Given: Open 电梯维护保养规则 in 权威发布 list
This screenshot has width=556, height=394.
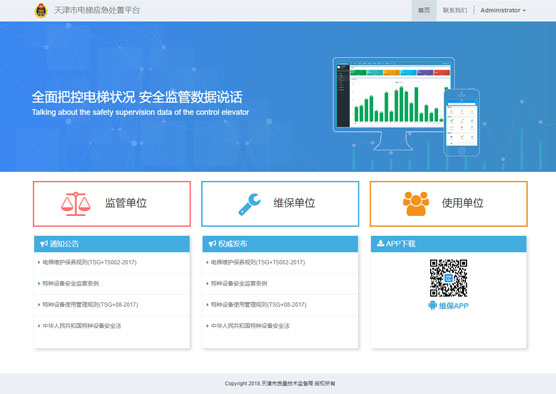Looking at the screenshot, I should coord(258,262).
